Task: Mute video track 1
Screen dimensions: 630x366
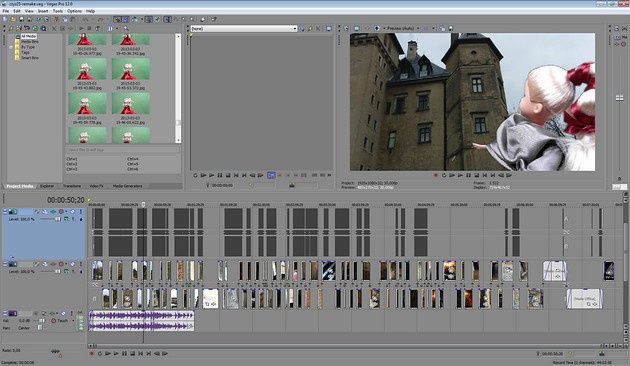Action: tap(73, 211)
